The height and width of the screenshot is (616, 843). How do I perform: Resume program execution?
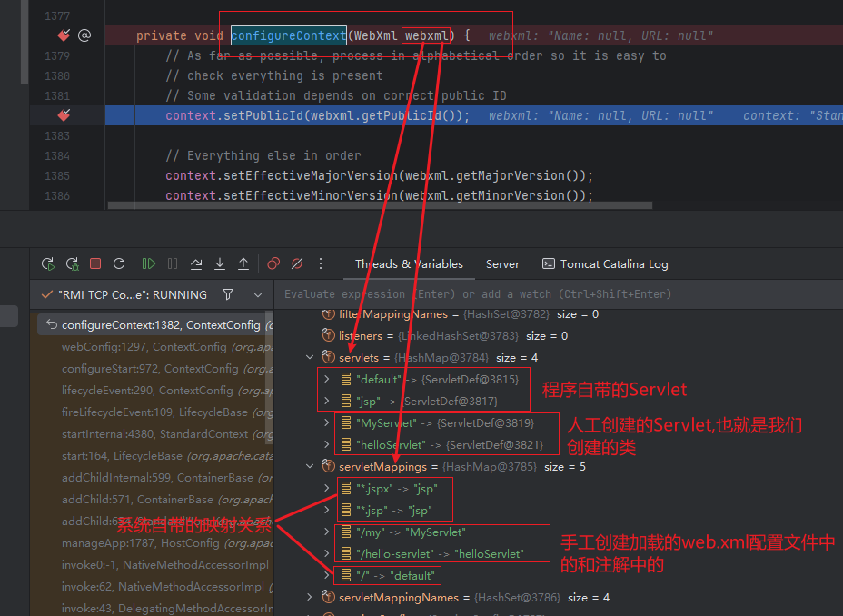coord(149,263)
